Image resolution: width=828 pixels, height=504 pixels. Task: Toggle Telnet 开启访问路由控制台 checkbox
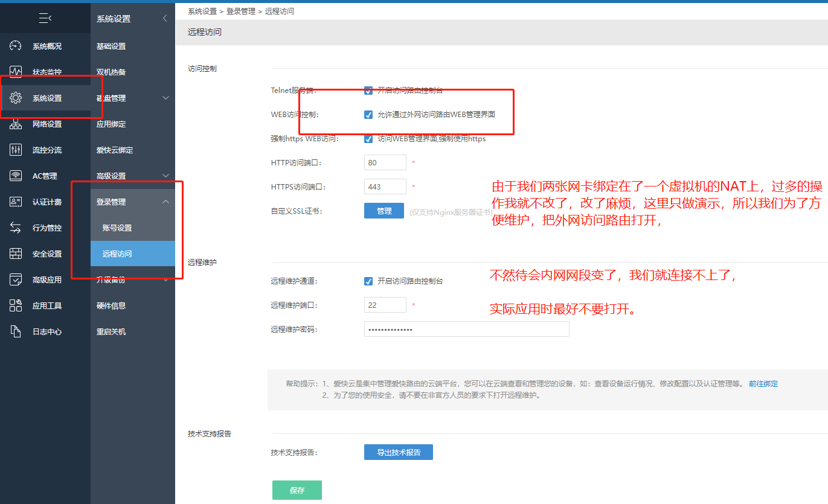point(368,91)
